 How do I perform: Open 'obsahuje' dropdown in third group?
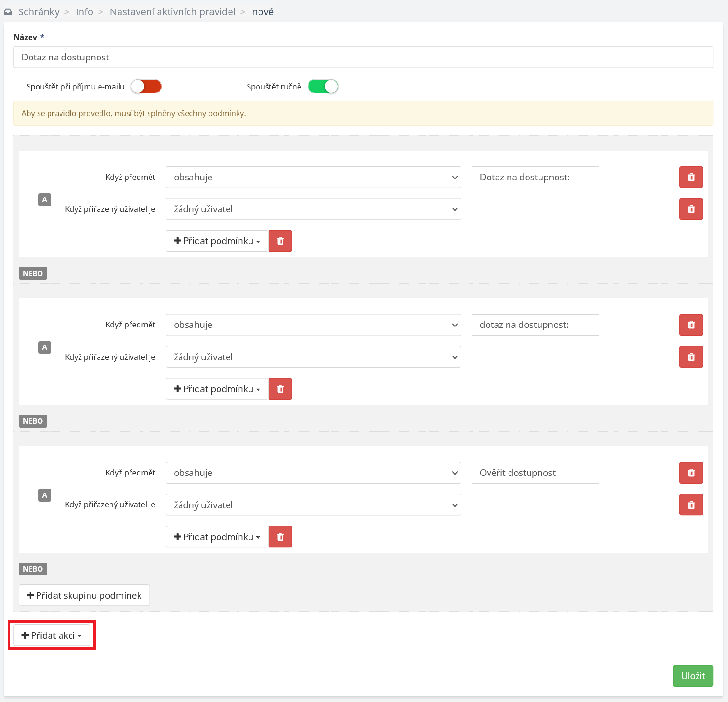(313, 473)
